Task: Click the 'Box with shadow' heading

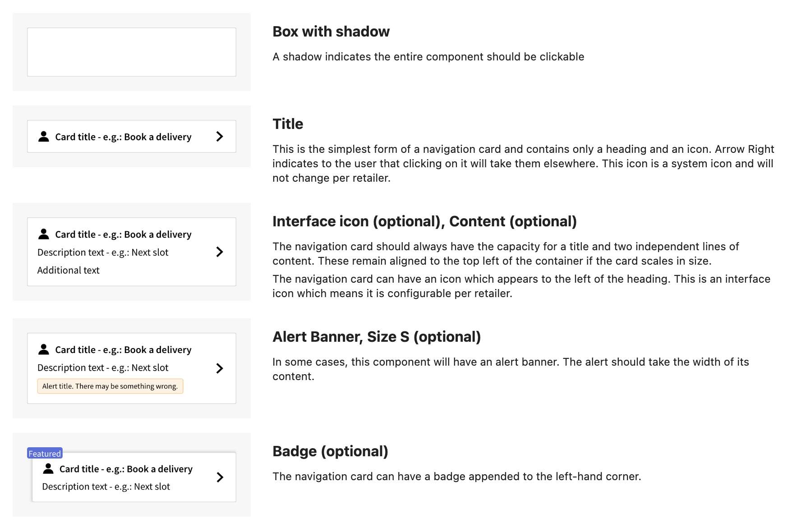Action: [331, 32]
